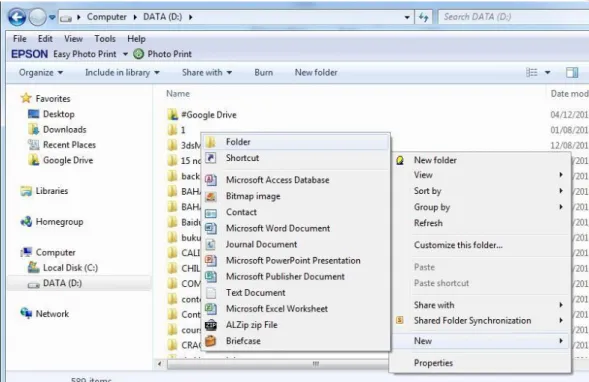The height and width of the screenshot is (382, 589).
Task: Click the horizontal scrollbar left arrow
Action: pos(160,364)
